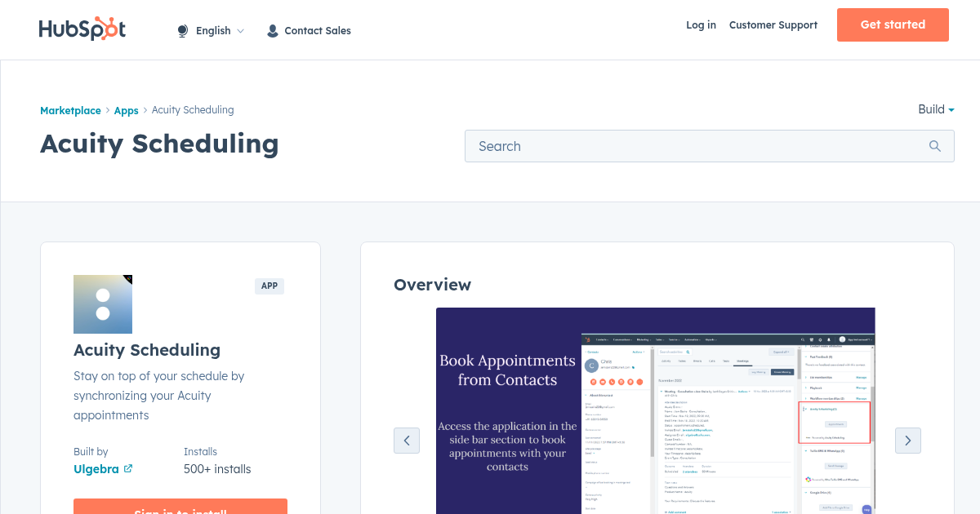Navigate to the Apps breadcrumb
This screenshot has width=980, height=514.
126,110
